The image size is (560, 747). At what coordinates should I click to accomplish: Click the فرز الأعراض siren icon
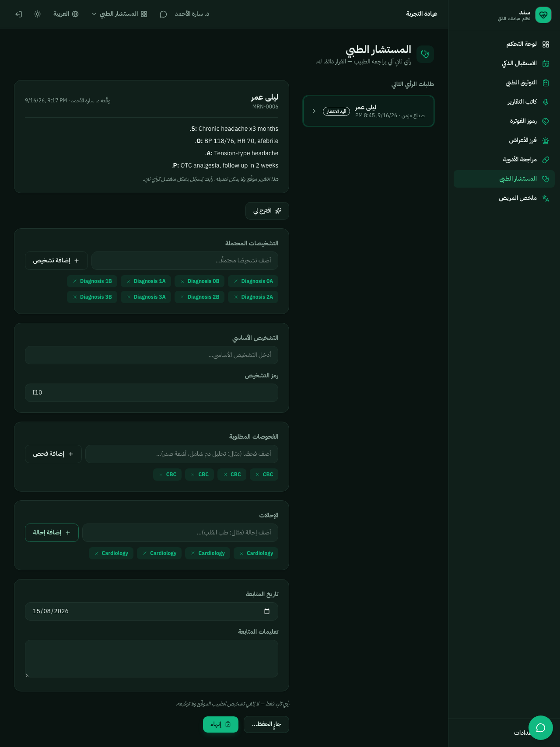click(546, 140)
